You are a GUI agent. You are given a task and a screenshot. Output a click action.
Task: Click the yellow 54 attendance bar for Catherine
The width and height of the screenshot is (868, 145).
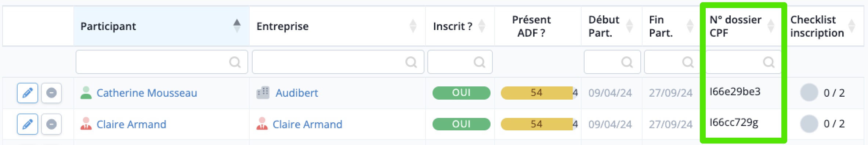[x=536, y=93]
